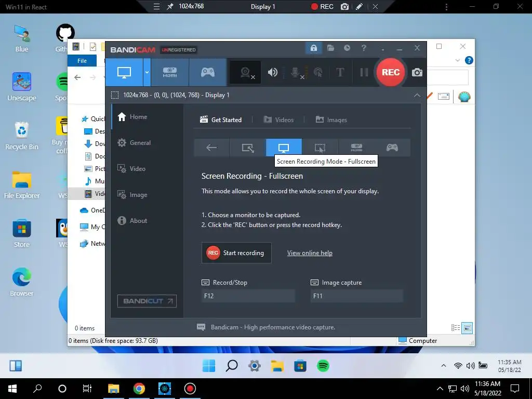Toggle the microphone icon
Viewport: 532px width, 399px height.
tap(296, 72)
